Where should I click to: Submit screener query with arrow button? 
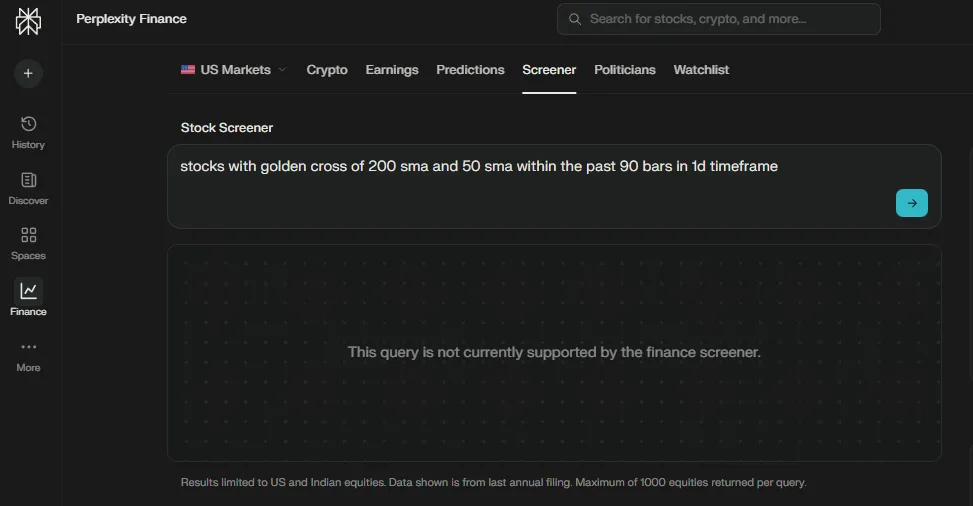911,203
